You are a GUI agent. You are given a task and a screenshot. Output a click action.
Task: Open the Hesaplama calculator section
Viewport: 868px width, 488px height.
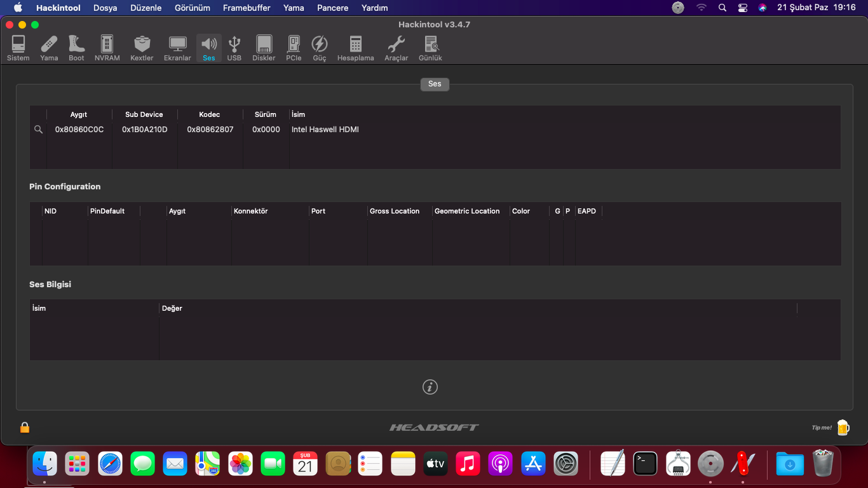pyautogui.click(x=355, y=48)
